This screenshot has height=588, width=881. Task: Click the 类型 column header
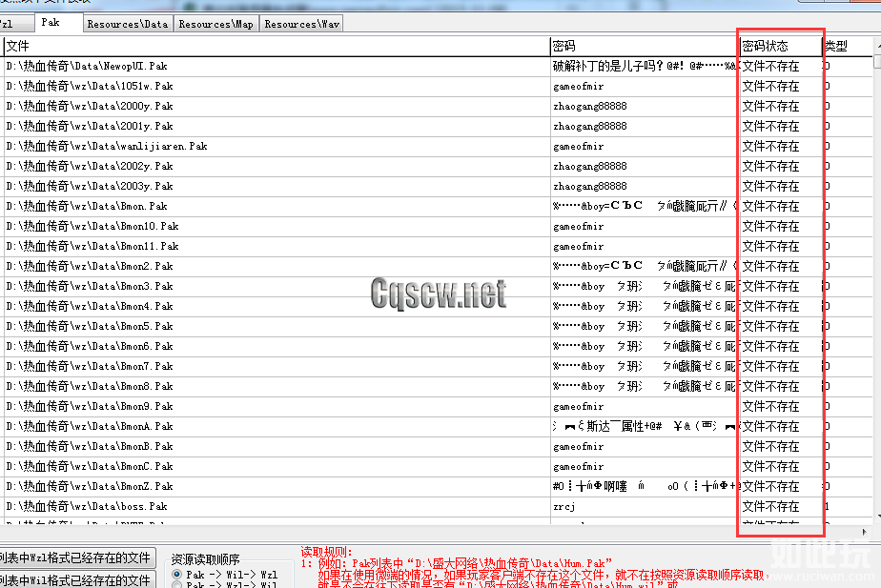pyautogui.click(x=848, y=46)
